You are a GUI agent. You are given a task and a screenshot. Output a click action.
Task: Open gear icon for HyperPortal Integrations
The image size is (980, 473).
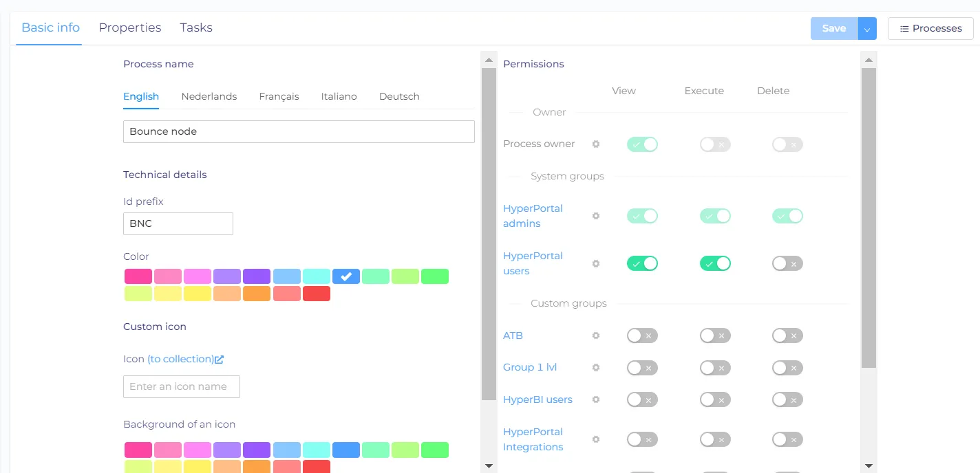[596, 439]
